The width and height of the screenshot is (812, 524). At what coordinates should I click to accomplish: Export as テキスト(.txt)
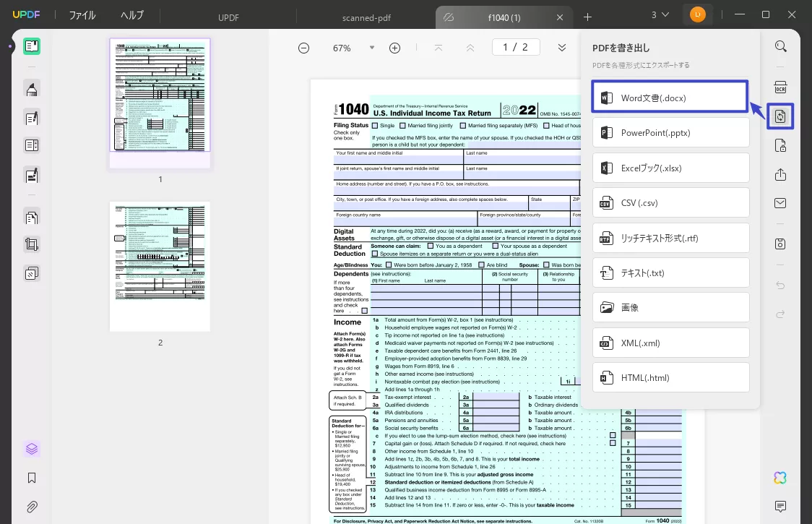tap(670, 272)
